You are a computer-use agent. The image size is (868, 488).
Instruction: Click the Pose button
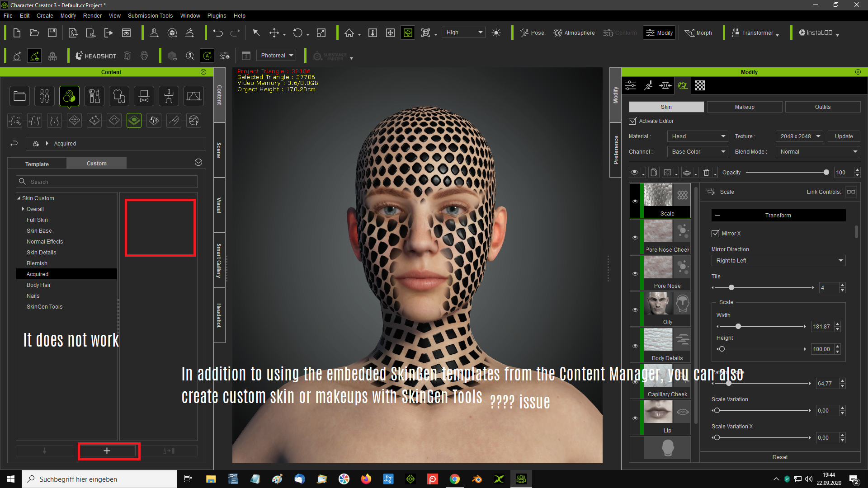(532, 33)
